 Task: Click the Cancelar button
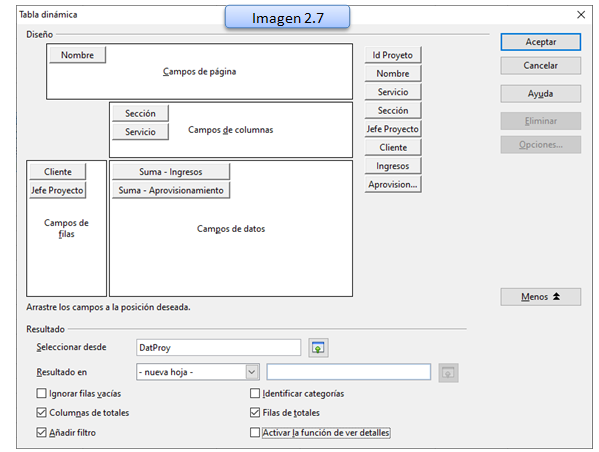point(541,66)
